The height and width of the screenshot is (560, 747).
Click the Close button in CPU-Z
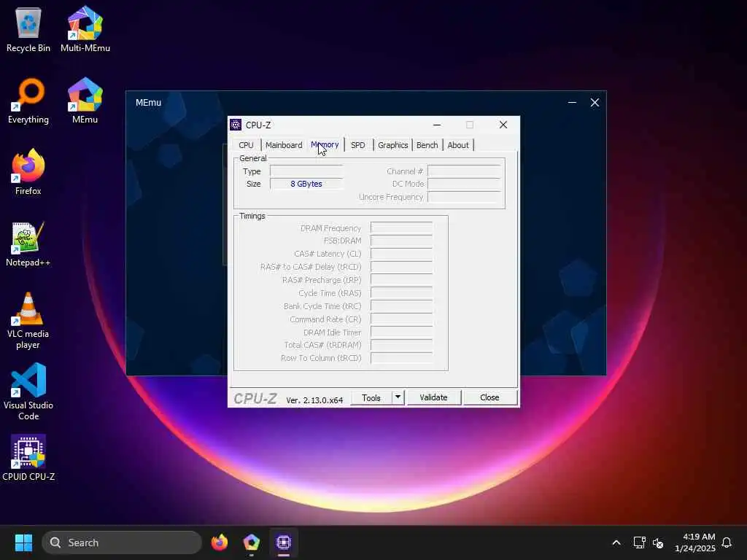[489, 397]
